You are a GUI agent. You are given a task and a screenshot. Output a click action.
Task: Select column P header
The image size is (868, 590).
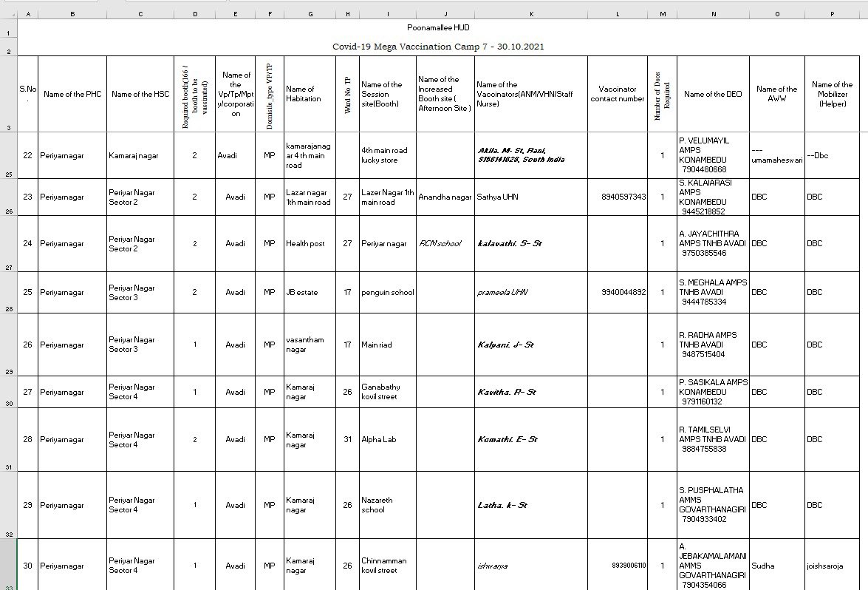coord(832,14)
